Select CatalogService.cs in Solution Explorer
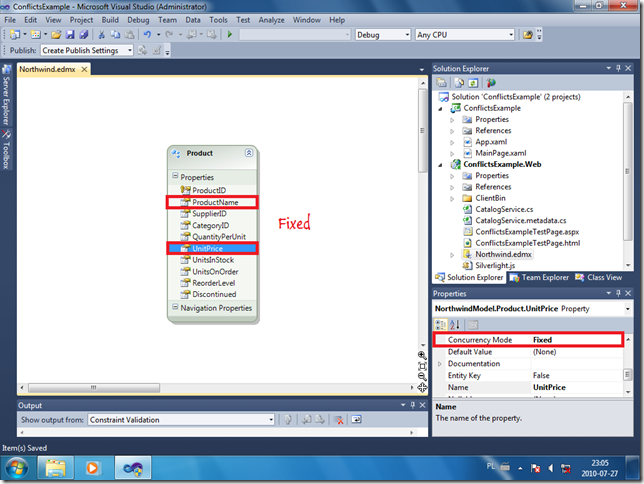This screenshot has height=484, width=644. click(506, 209)
